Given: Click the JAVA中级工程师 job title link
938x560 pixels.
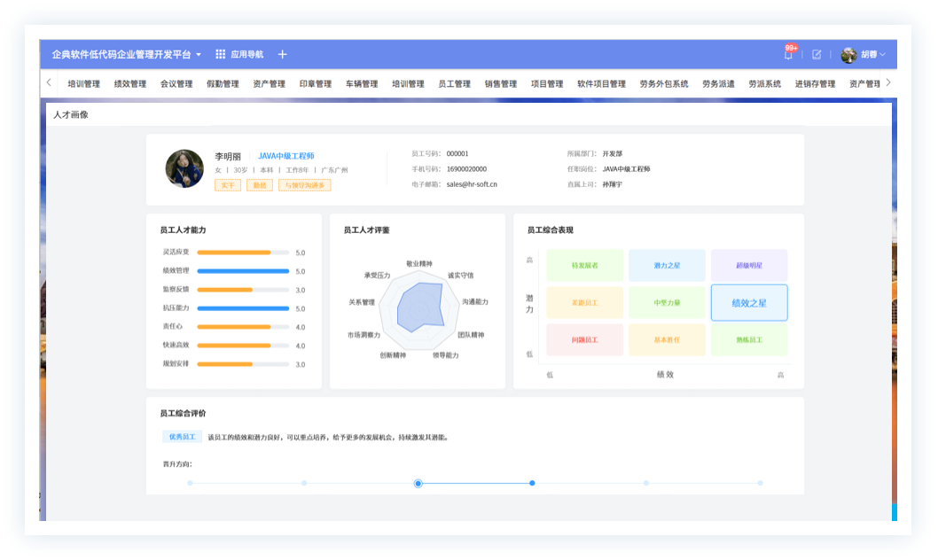Looking at the screenshot, I should tap(285, 156).
